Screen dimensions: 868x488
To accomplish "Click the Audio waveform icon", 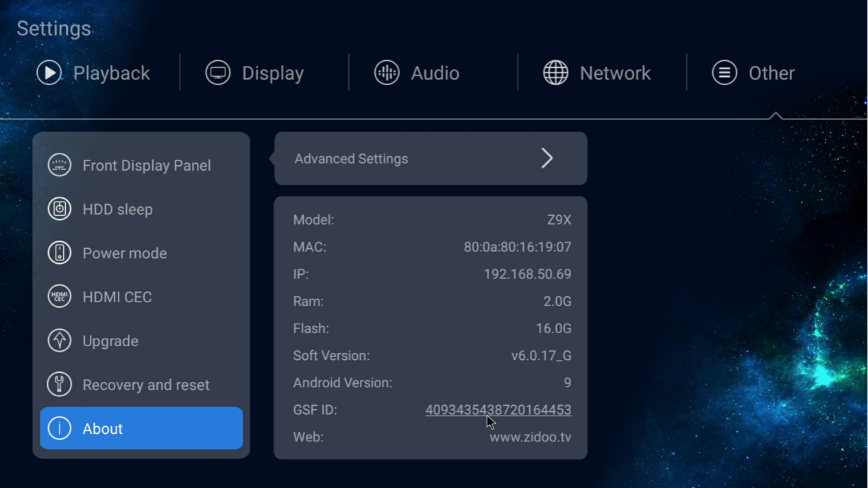I will [x=387, y=73].
